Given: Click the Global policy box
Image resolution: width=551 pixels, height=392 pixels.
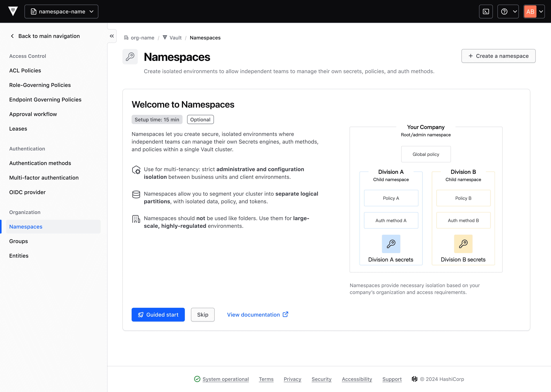Looking at the screenshot, I should click(426, 154).
